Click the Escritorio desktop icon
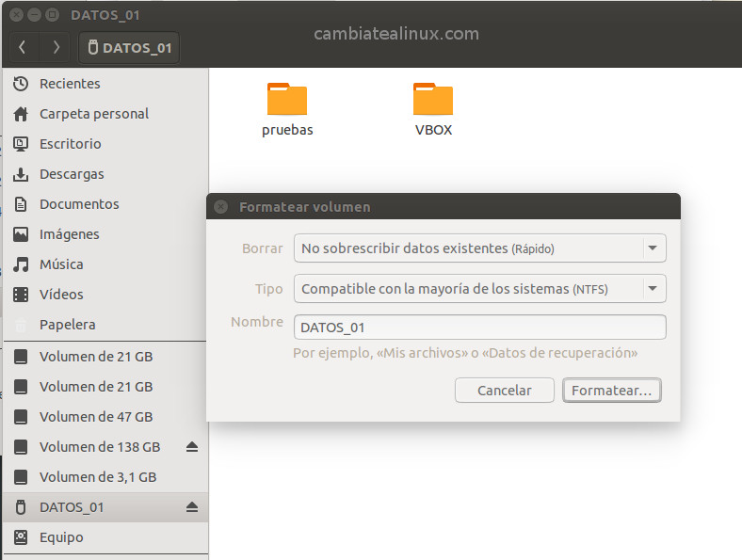Screen dimensions: 742x560 click(x=21, y=144)
